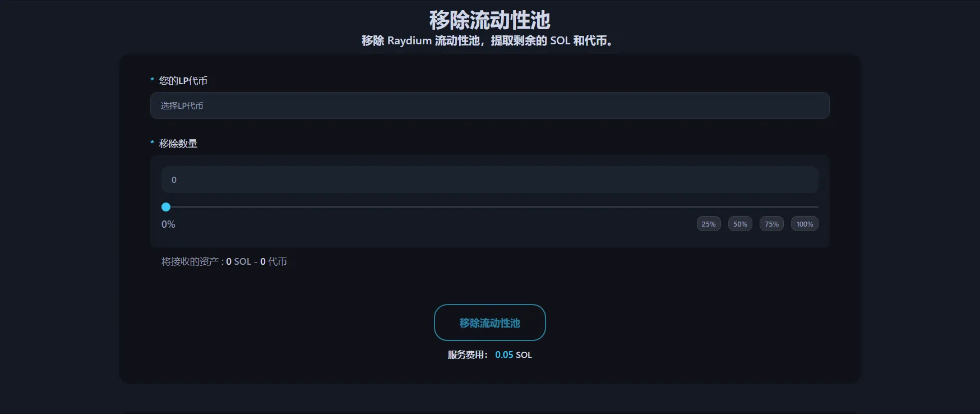The height and width of the screenshot is (414, 980).
Task: Click the 0 代币 received amount
Action: point(274,261)
